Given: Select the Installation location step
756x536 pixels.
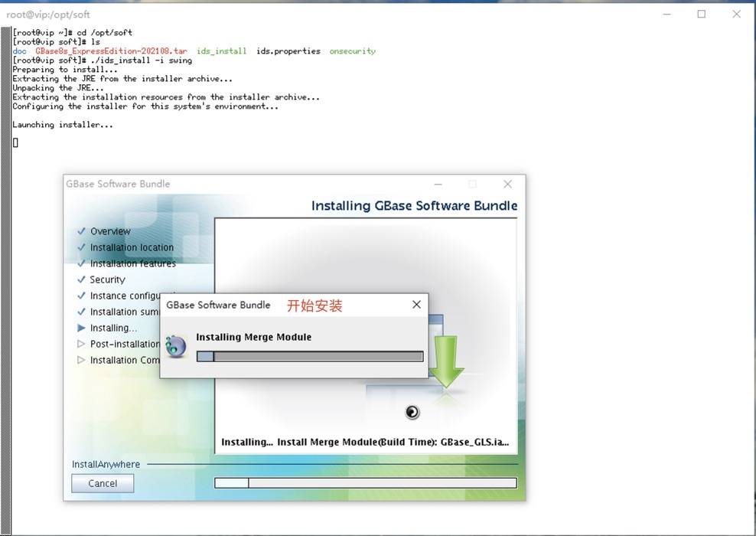Looking at the screenshot, I should (x=132, y=247).
